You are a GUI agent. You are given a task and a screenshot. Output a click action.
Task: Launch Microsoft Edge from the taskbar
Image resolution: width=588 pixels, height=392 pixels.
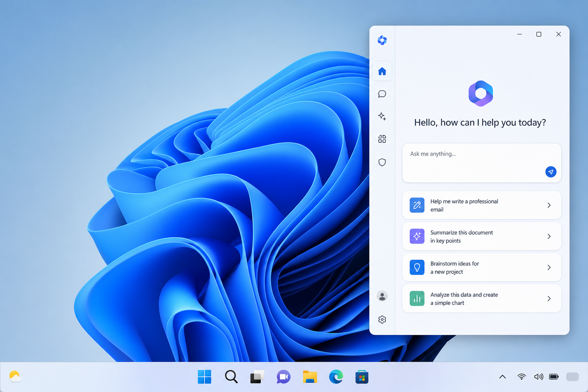coord(336,377)
